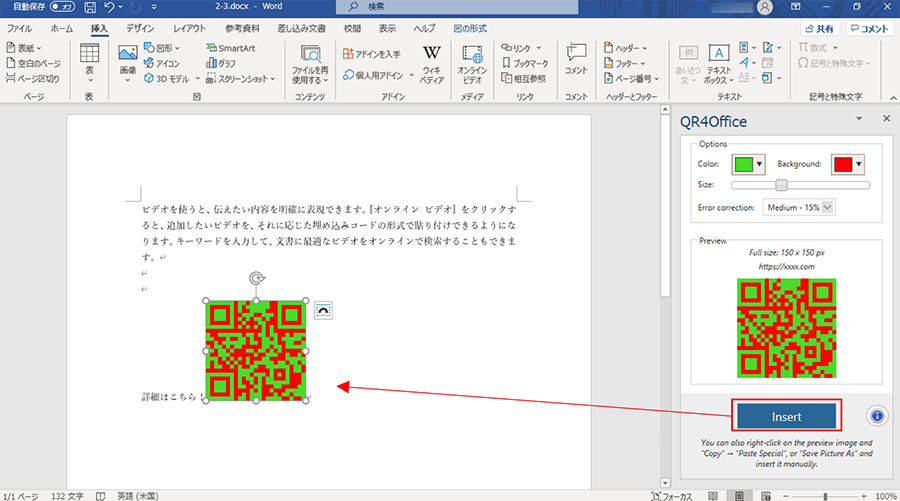Click the オンライン ビデオ button
Viewport: 900px width, 501px height.
[472, 64]
